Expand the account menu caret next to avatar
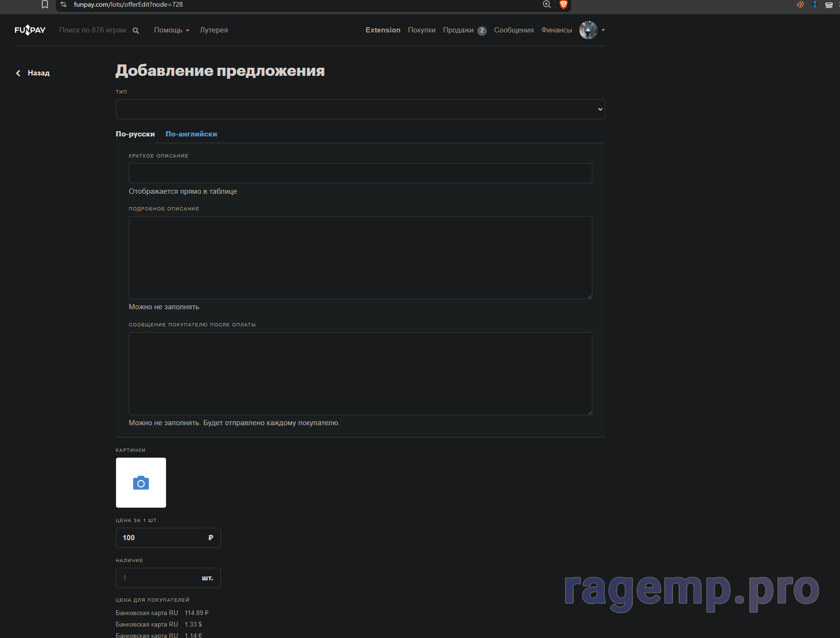The image size is (840, 638). pyautogui.click(x=603, y=30)
